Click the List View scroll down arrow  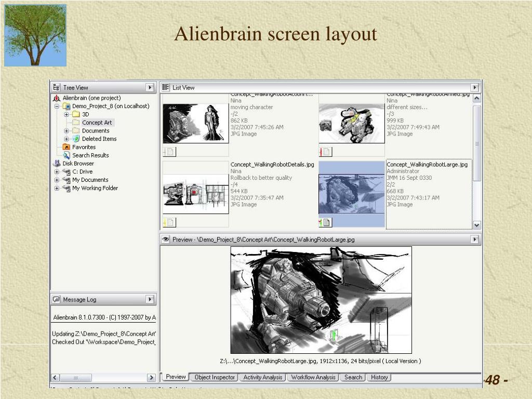tap(477, 225)
